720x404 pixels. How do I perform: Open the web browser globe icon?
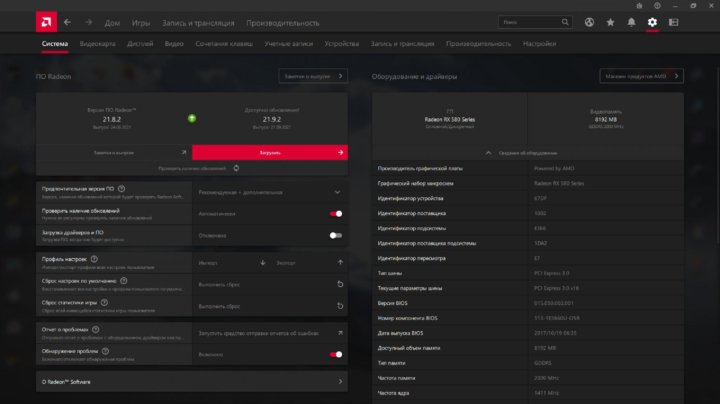pyautogui.click(x=589, y=21)
